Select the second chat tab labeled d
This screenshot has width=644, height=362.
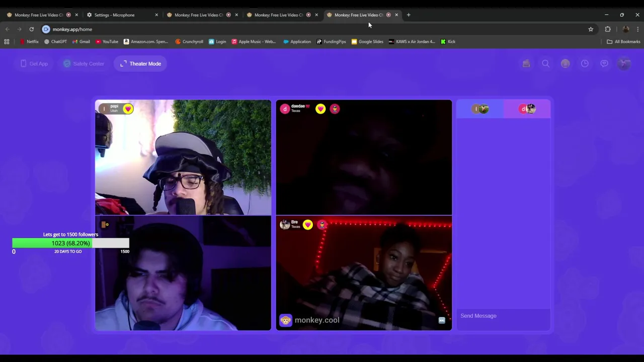[527, 109]
